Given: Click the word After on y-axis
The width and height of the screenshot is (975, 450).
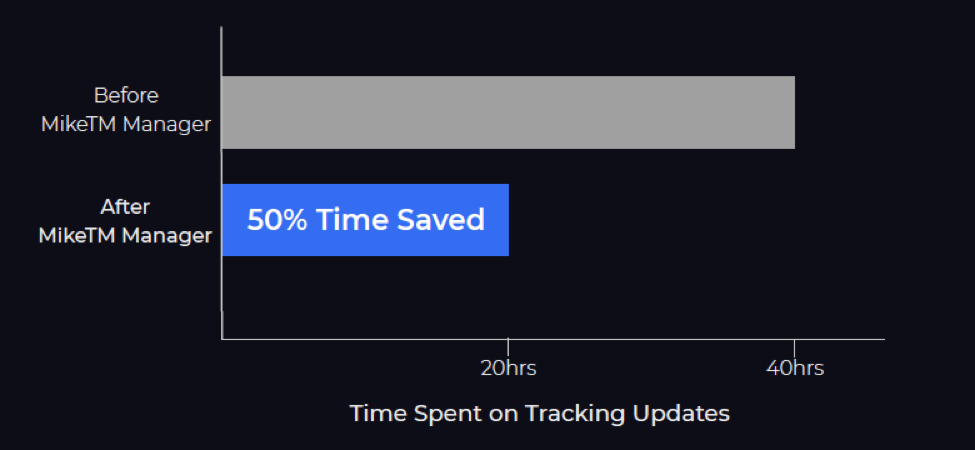Looking at the screenshot, I should pos(126,206).
